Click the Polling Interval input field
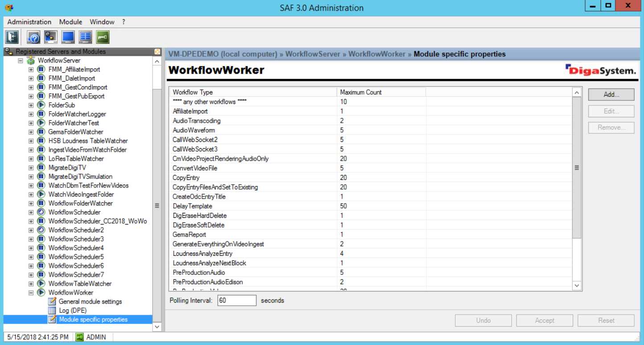 236,300
